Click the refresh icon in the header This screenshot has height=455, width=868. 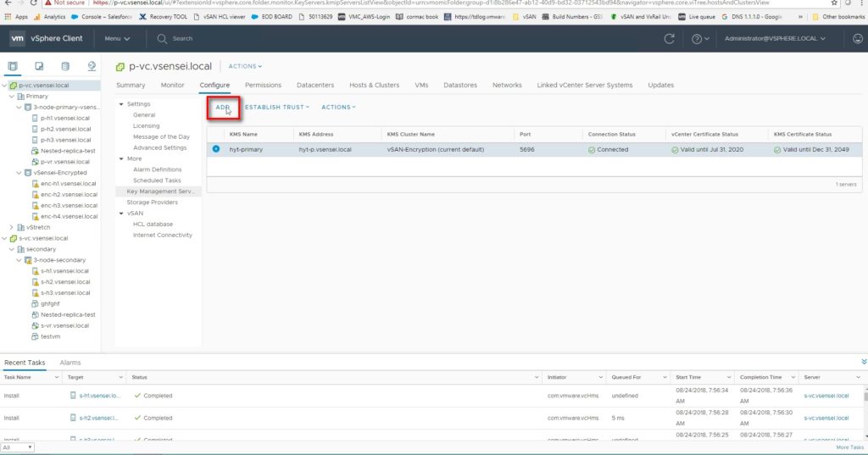coord(669,39)
